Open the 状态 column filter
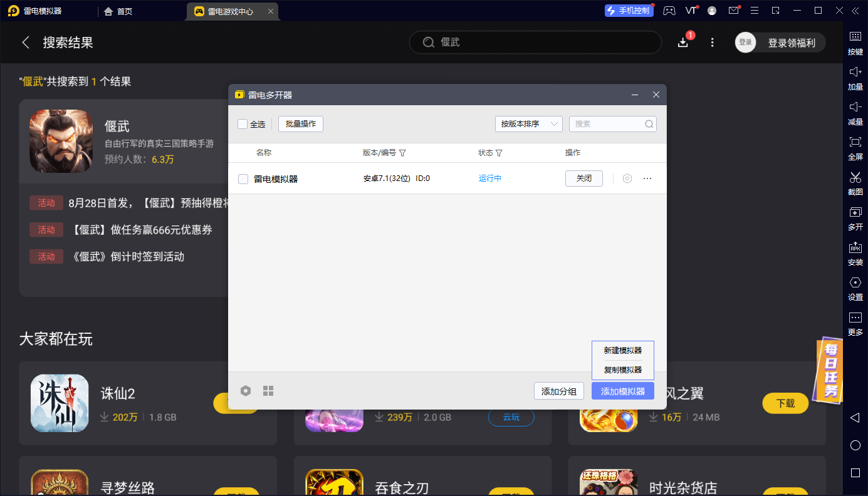 (499, 153)
